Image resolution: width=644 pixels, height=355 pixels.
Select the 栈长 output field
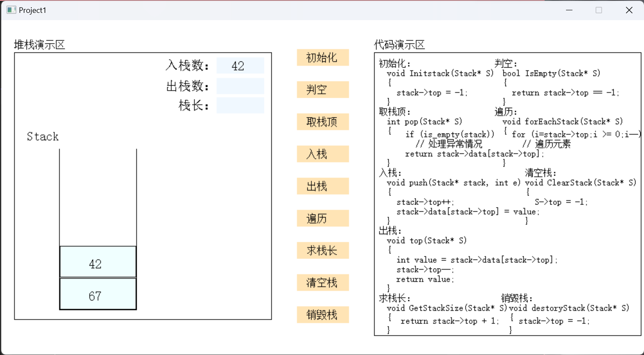pos(240,105)
